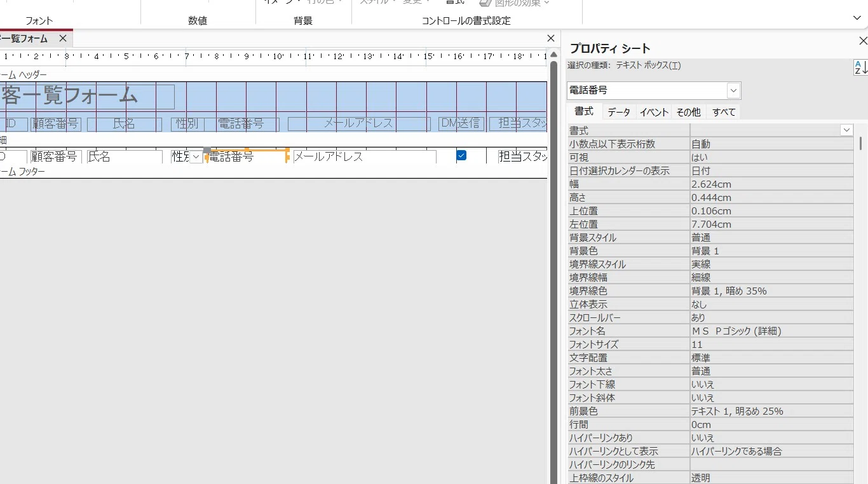Viewport: 868px width, 484px height.
Task: Click the 背景色 property value field
Action: [x=771, y=251]
